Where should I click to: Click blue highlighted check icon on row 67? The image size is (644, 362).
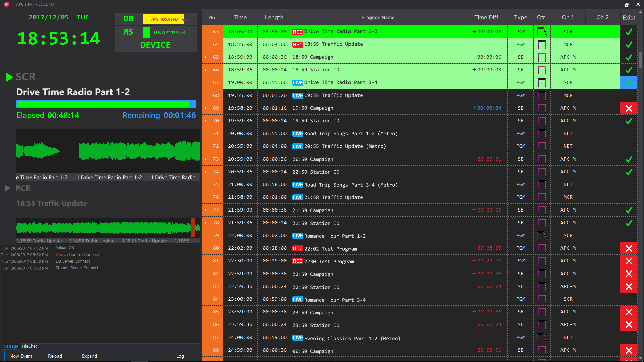629,83
